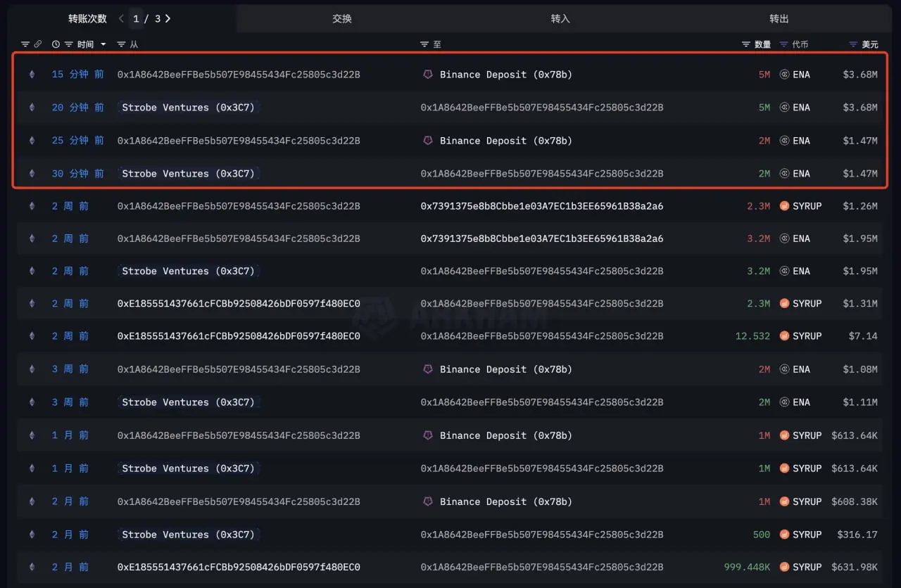901x588 pixels.
Task: Click ENA token icon on 3.2M red row
Action: click(784, 238)
